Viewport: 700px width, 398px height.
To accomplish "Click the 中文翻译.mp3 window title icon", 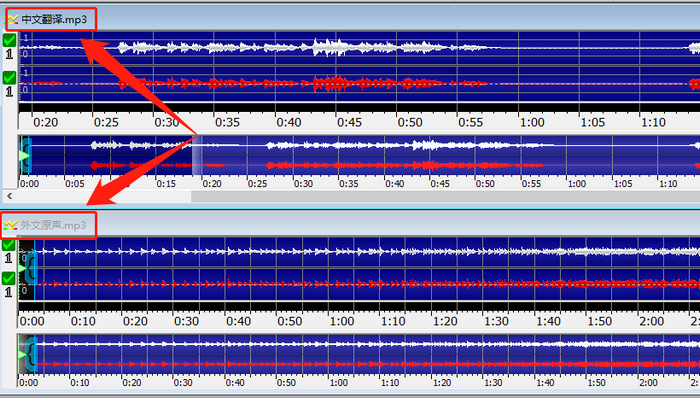I will 12,19.
